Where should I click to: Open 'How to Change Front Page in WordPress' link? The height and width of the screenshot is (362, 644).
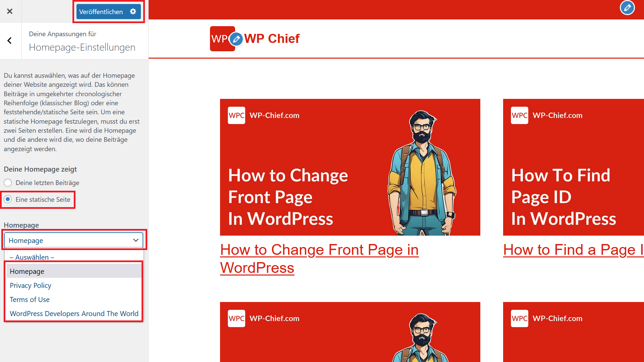pyautogui.click(x=319, y=258)
